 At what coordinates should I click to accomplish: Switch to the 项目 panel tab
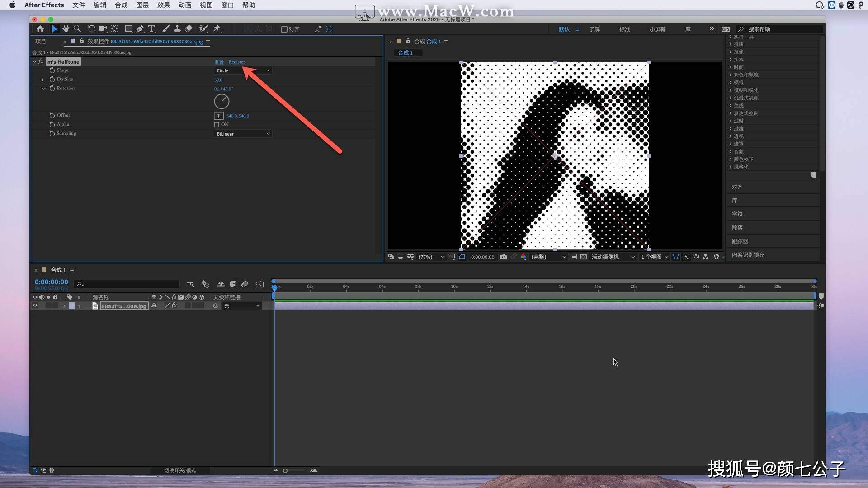(41, 41)
